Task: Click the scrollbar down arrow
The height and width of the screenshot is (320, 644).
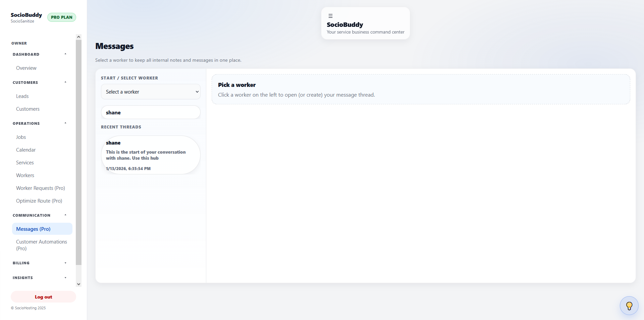Action: (x=78, y=284)
